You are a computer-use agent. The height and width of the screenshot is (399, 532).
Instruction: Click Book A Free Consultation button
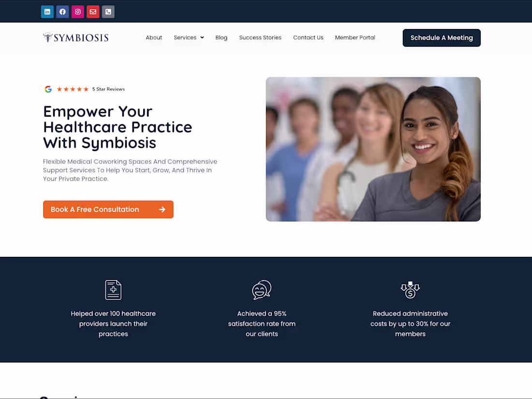(108, 210)
